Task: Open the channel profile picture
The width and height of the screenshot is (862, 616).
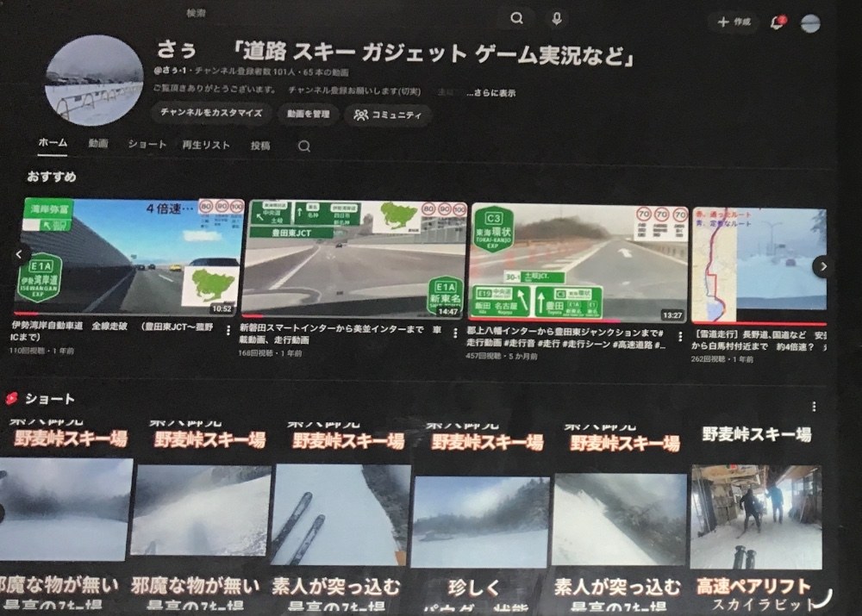Action: 94,80
